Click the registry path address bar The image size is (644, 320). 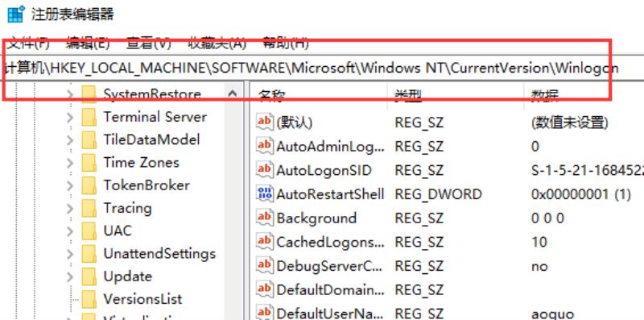[x=322, y=68]
